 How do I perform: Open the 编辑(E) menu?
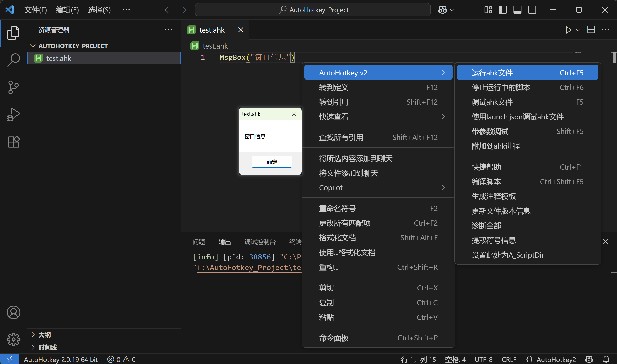coord(67,10)
